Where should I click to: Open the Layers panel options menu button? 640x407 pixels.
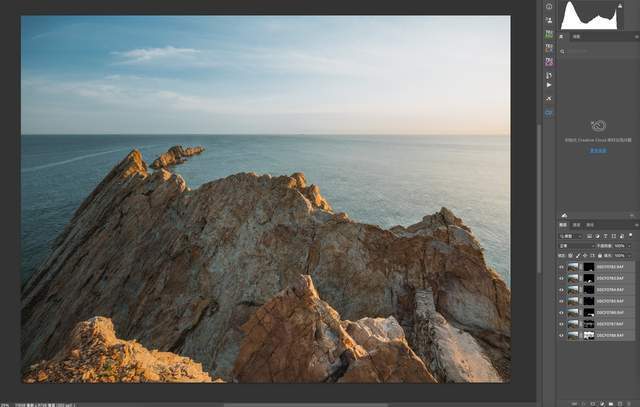pyautogui.click(x=633, y=225)
